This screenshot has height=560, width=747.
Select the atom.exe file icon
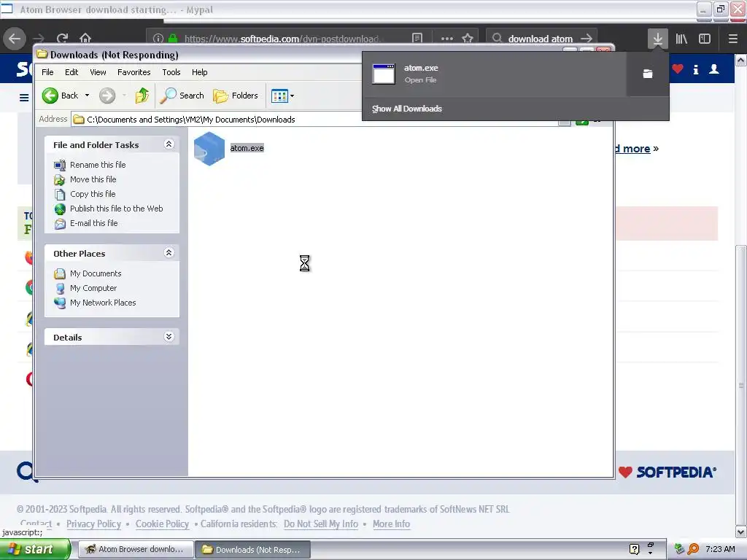(x=209, y=149)
